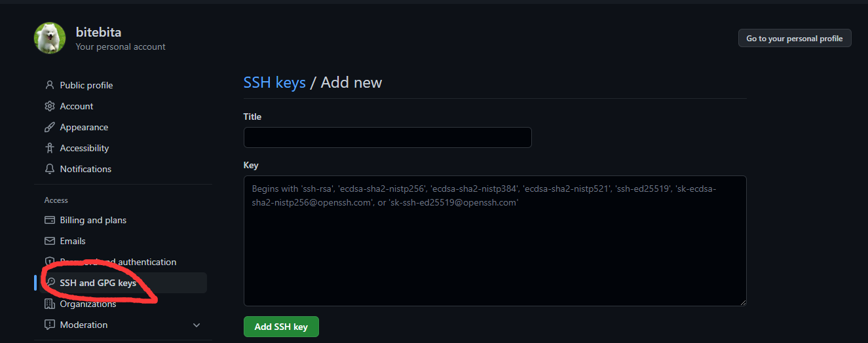Expand the Moderation section chevron

point(197,325)
